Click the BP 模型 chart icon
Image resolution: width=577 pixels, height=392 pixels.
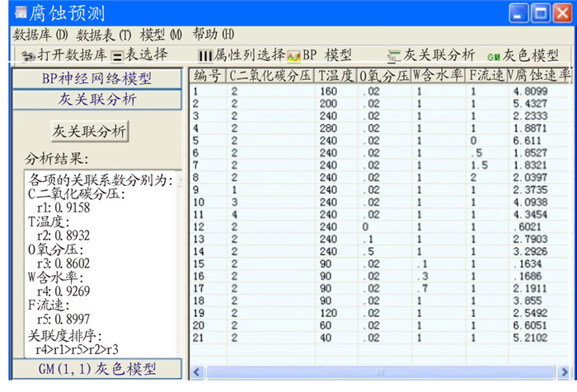293,56
